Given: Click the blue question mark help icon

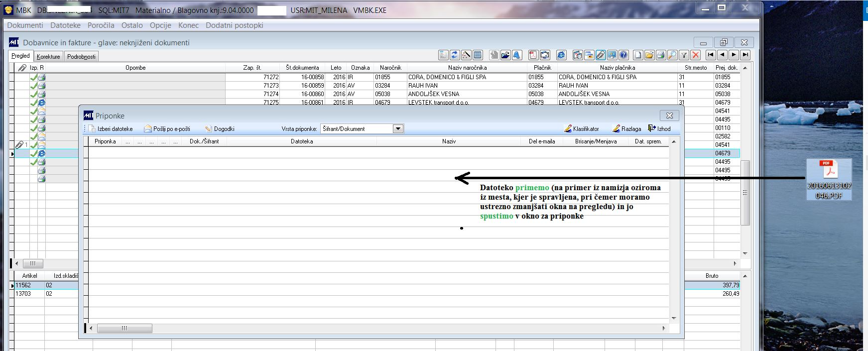Looking at the screenshot, I should click(x=623, y=55).
